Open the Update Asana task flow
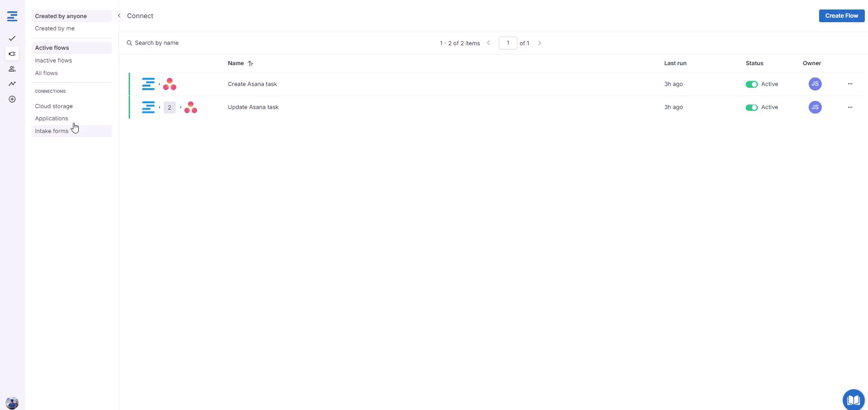 (253, 107)
